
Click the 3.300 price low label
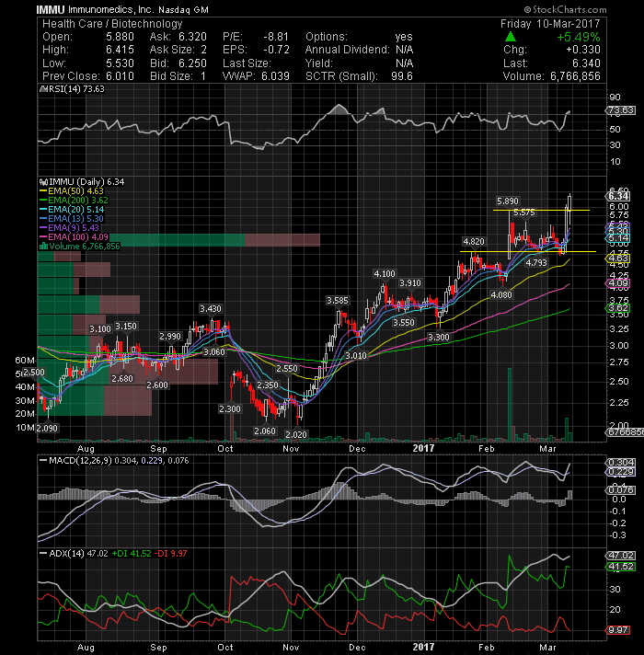click(439, 337)
